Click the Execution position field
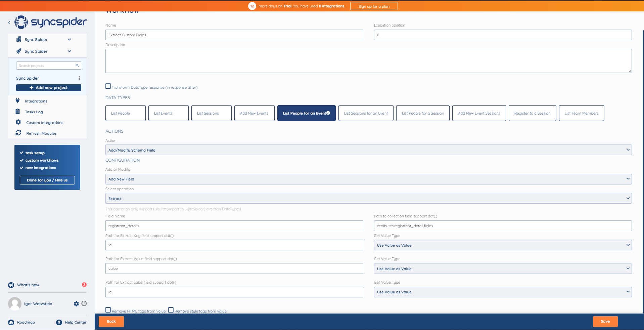 [503, 35]
